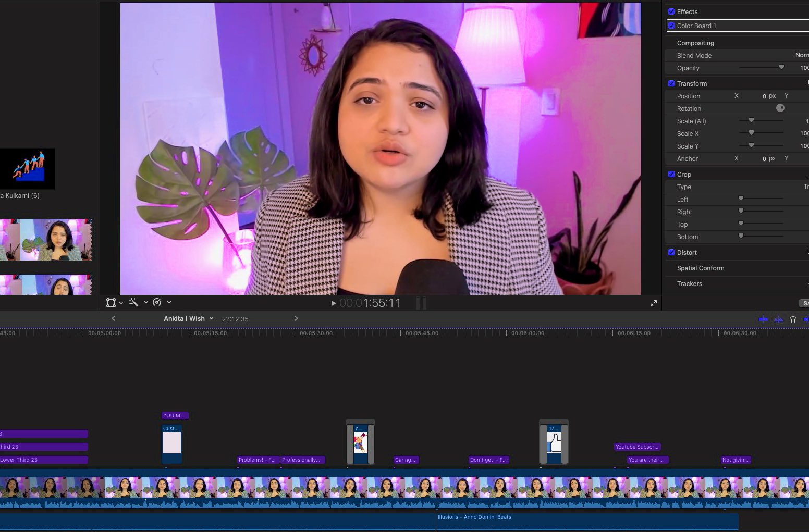Toggle the Transform checkbox

click(671, 83)
